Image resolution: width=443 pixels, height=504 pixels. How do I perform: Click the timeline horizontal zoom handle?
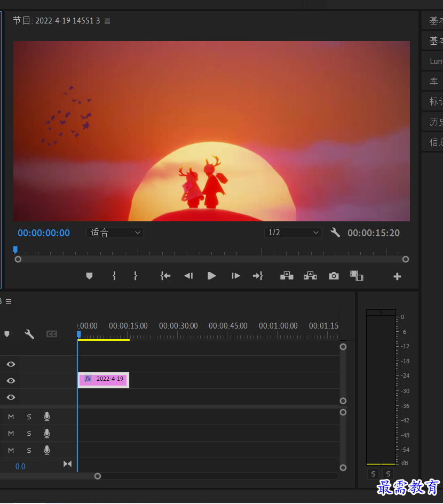point(98,476)
